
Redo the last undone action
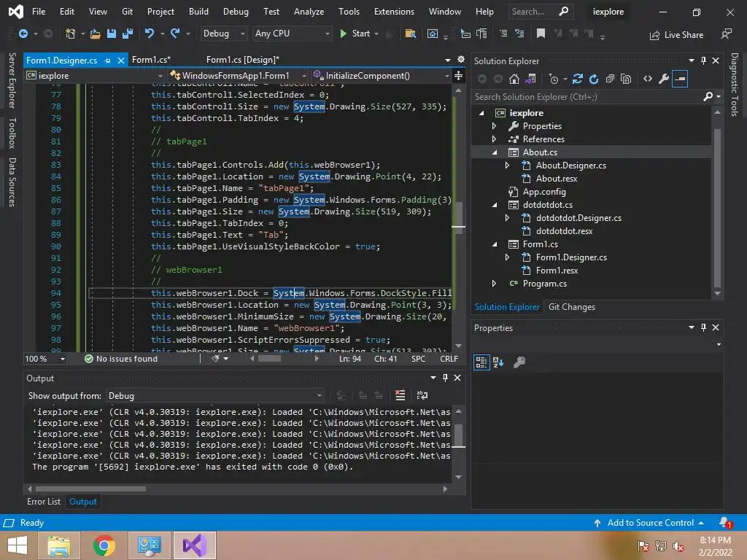tap(175, 34)
